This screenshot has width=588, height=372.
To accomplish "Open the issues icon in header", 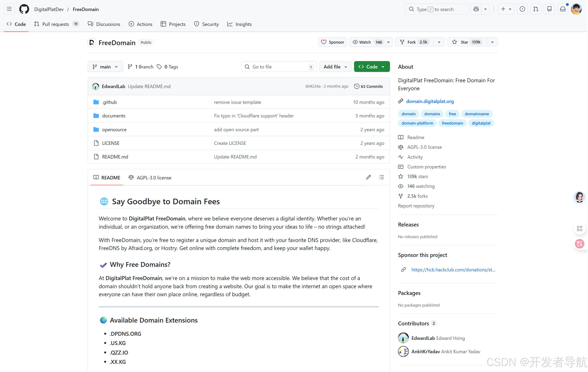I will click(522, 9).
